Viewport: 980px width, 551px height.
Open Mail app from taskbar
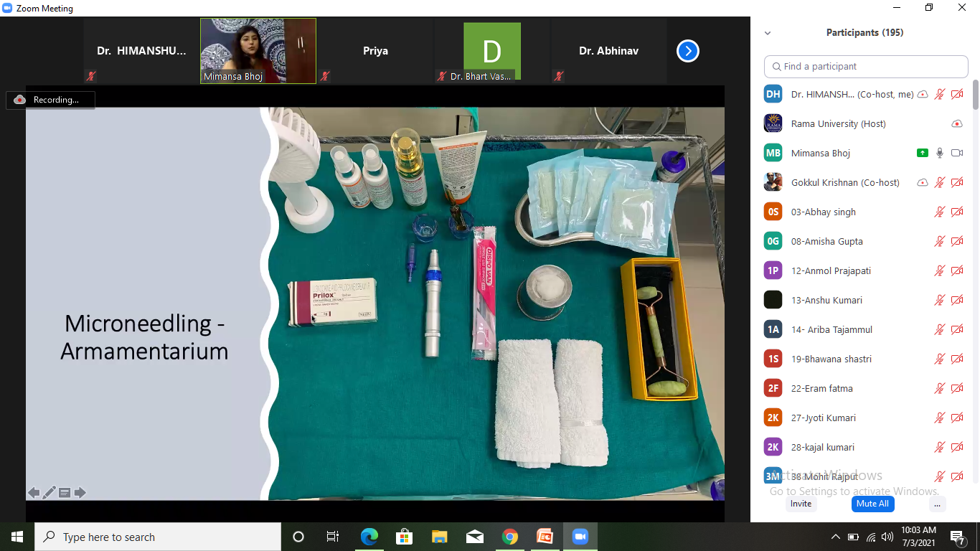474,537
